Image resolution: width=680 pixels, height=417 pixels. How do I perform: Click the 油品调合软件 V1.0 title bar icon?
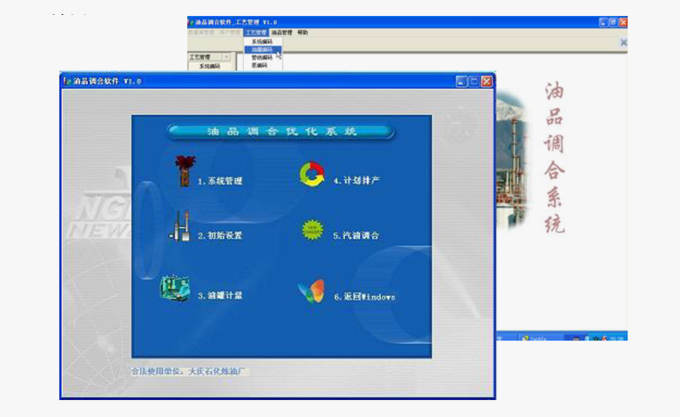click(x=67, y=81)
